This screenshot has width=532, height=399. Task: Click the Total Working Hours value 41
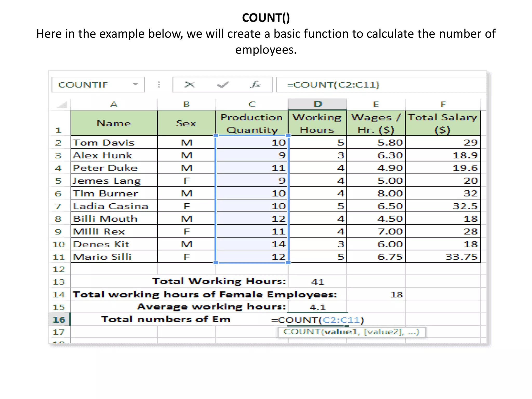pos(317,282)
